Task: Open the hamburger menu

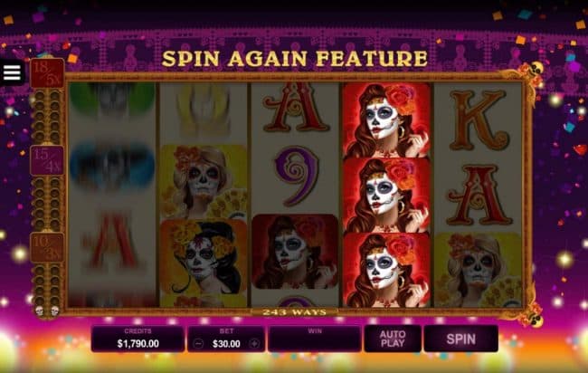Action: coord(12,72)
